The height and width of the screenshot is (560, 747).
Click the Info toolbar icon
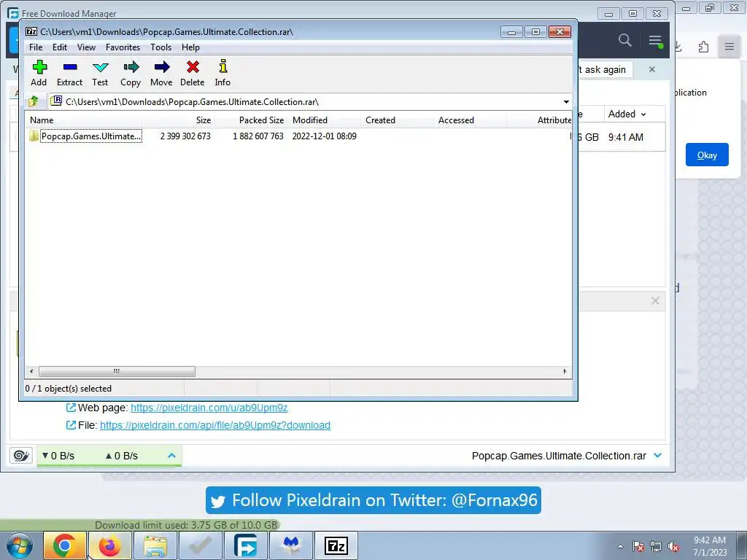[x=222, y=74]
